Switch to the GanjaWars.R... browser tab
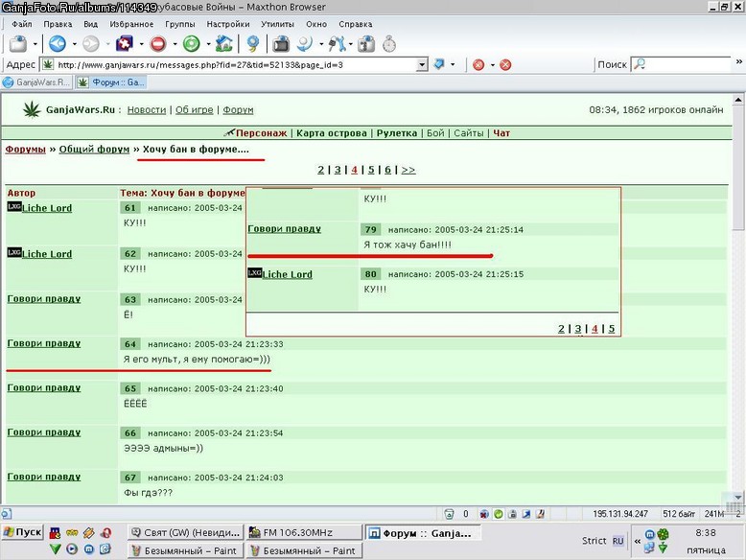 [36, 82]
